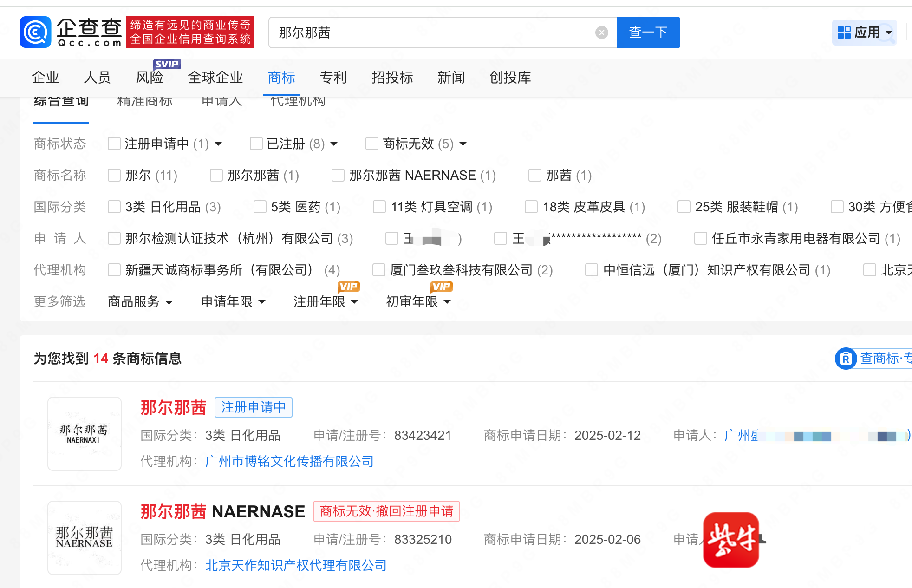The height and width of the screenshot is (588, 912).
Task: Check the 注册申请中 (1) status checkbox
Action: point(114,144)
